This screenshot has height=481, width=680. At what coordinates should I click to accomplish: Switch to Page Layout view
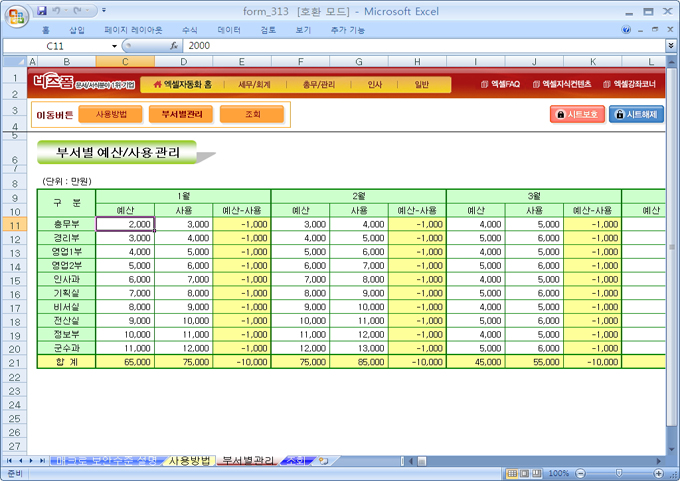point(523,473)
